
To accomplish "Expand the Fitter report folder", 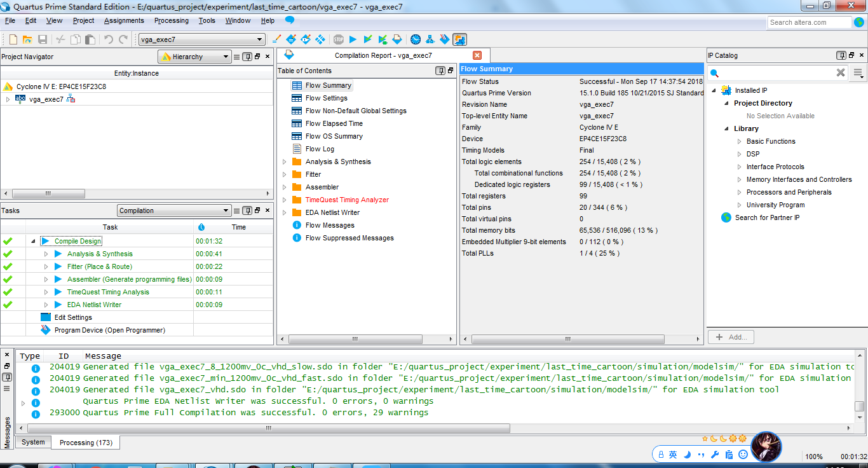I will (284, 174).
